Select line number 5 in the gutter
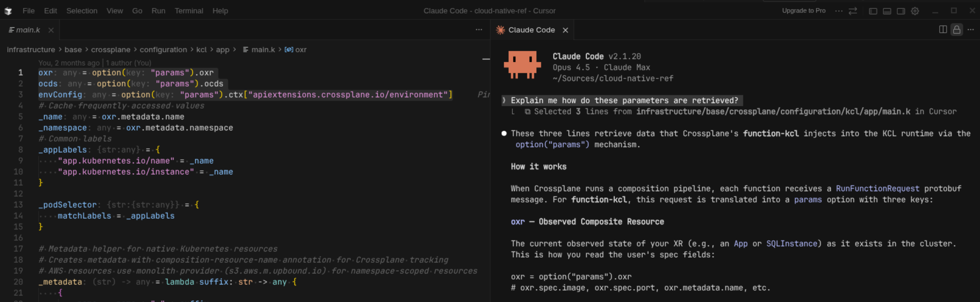 tap(21, 117)
